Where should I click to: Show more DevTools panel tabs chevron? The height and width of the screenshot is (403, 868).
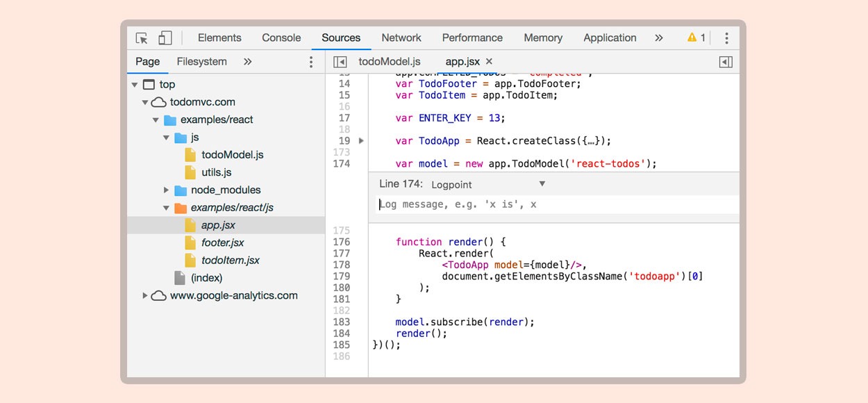tap(659, 38)
